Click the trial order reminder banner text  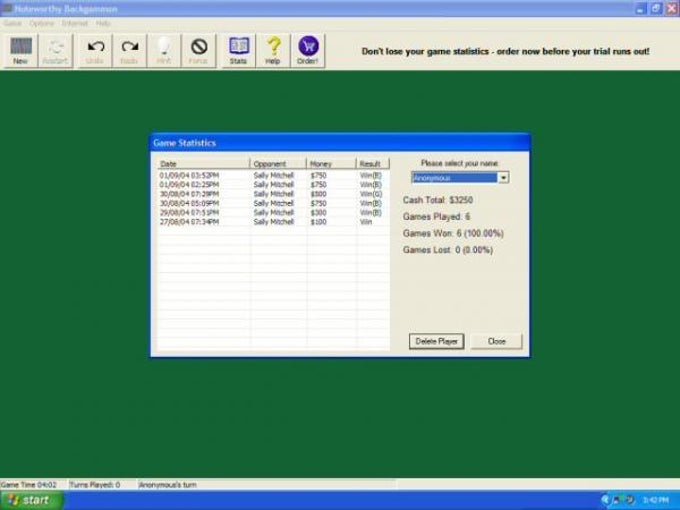tap(506, 51)
